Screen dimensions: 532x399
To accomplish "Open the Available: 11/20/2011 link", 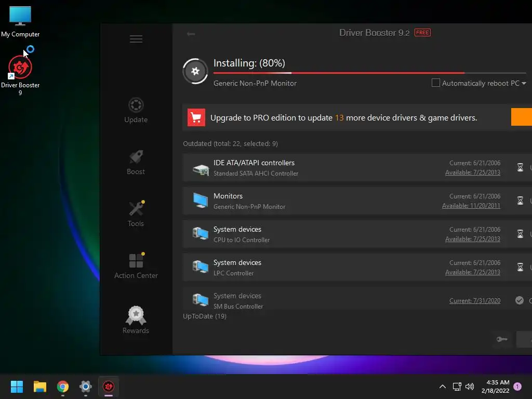I will (x=471, y=206).
